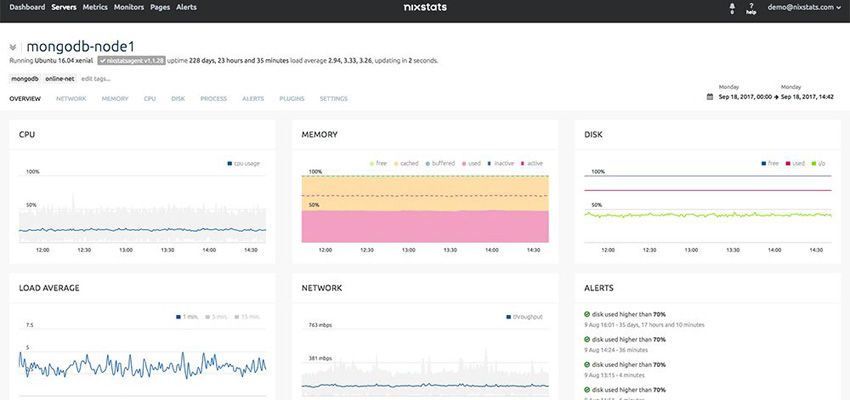Click the CPU usage chart area
Image resolution: width=850 pixels, height=400 pixels.
pos(142,209)
